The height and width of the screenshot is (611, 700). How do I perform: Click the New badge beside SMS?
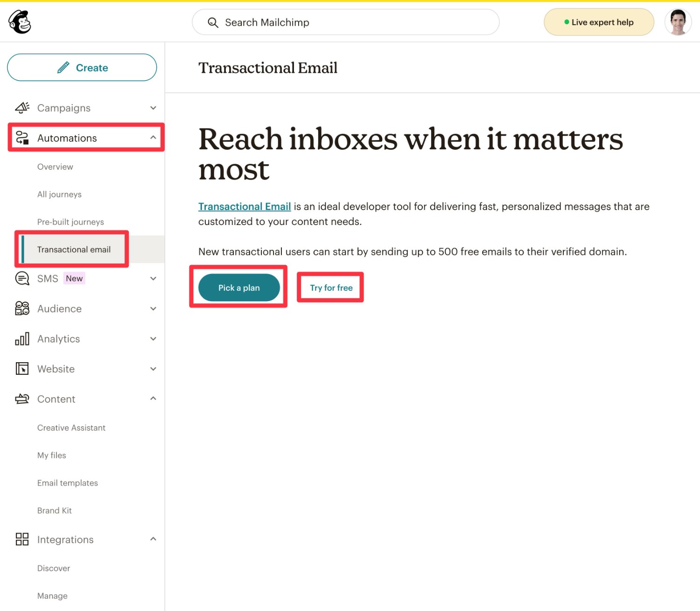74,279
